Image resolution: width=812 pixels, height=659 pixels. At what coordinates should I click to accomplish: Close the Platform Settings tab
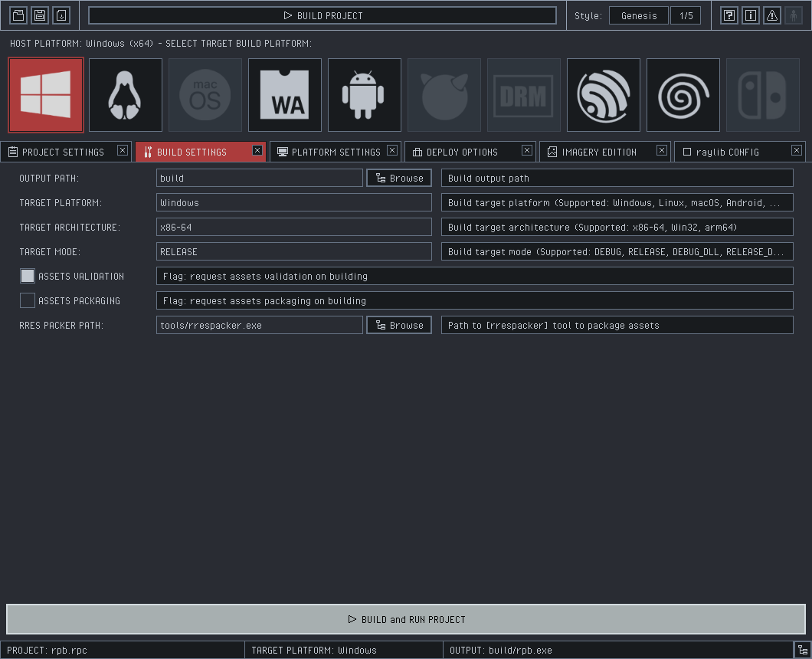[392, 150]
